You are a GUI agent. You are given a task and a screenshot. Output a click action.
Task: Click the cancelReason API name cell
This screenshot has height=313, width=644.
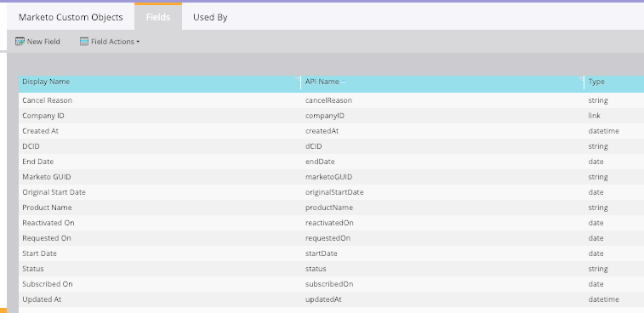[328, 100]
